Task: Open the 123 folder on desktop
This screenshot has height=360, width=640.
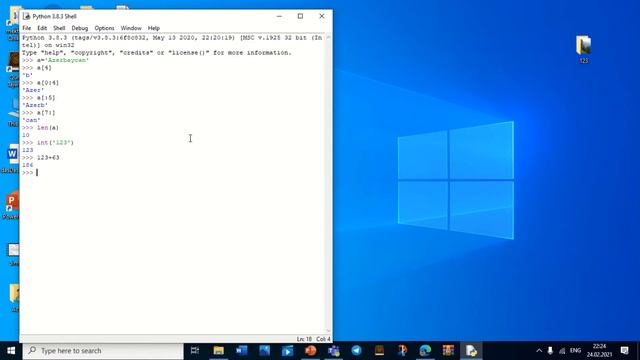Action: [584, 48]
